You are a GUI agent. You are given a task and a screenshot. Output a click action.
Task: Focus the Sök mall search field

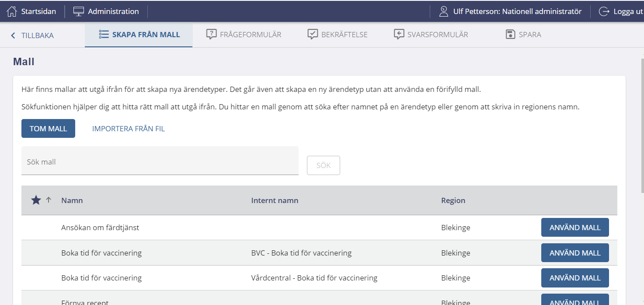pyautogui.click(x=160, y=162)
